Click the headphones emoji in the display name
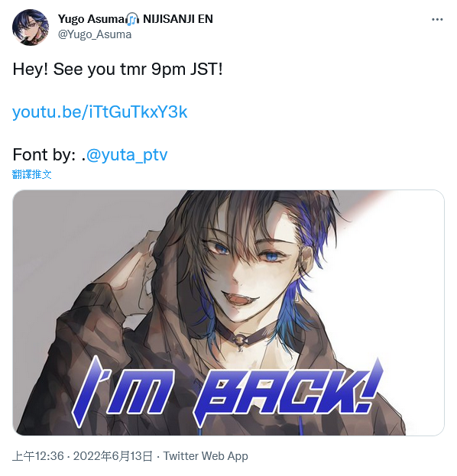Viewport: 457px width, 476px height. 133,19
